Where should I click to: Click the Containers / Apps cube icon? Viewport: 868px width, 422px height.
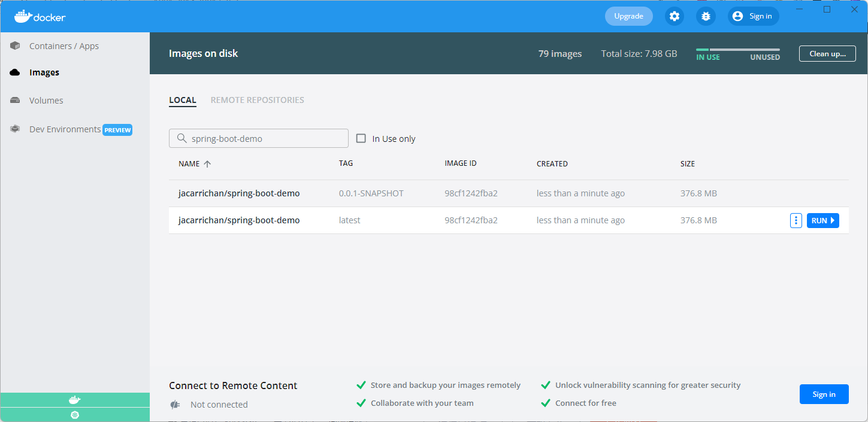point(15,46)
